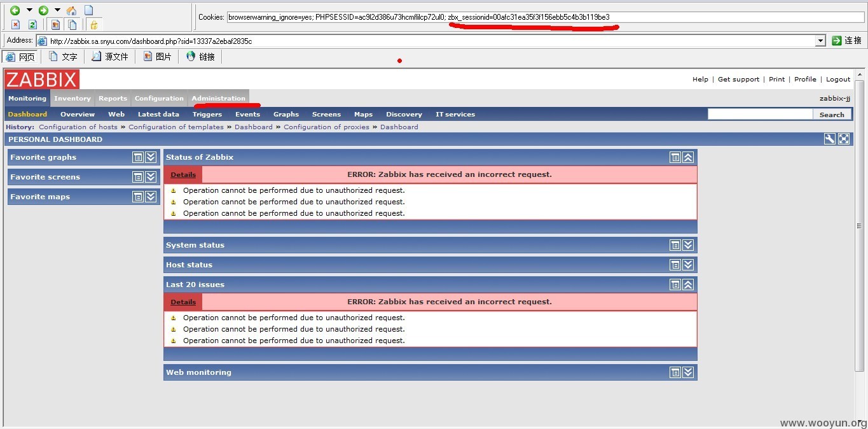Open the Administration main menu tab
Screen dimensions: 868x429
coord(218,98)
